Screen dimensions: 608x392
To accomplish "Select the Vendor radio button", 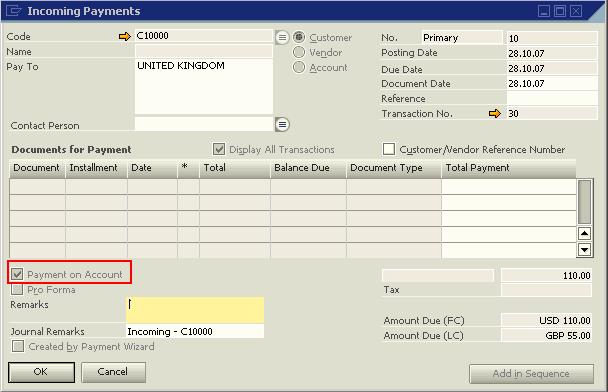I will click(x=299, y=52).
